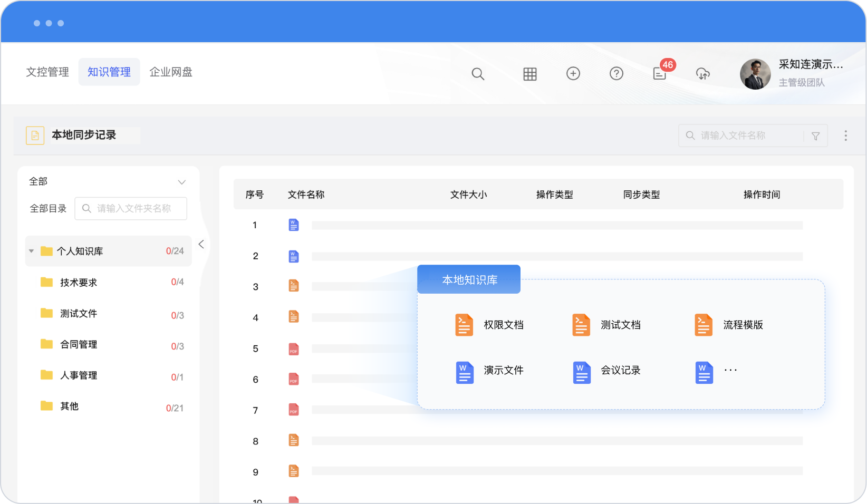Viewport: 867px width, 504px height.
Task: Expand the 全部 dropdown chevron
Action: pyautogui.click(x=181, y=182)
